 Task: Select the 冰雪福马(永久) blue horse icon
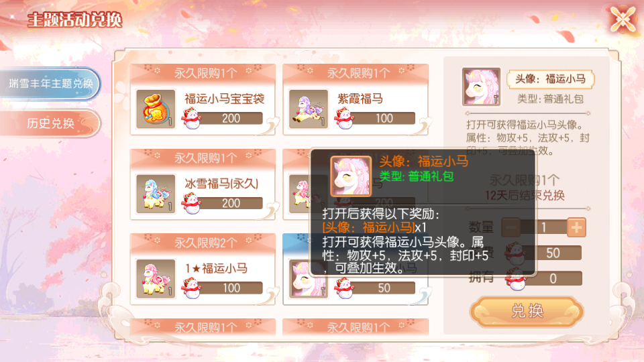point(156,194)
